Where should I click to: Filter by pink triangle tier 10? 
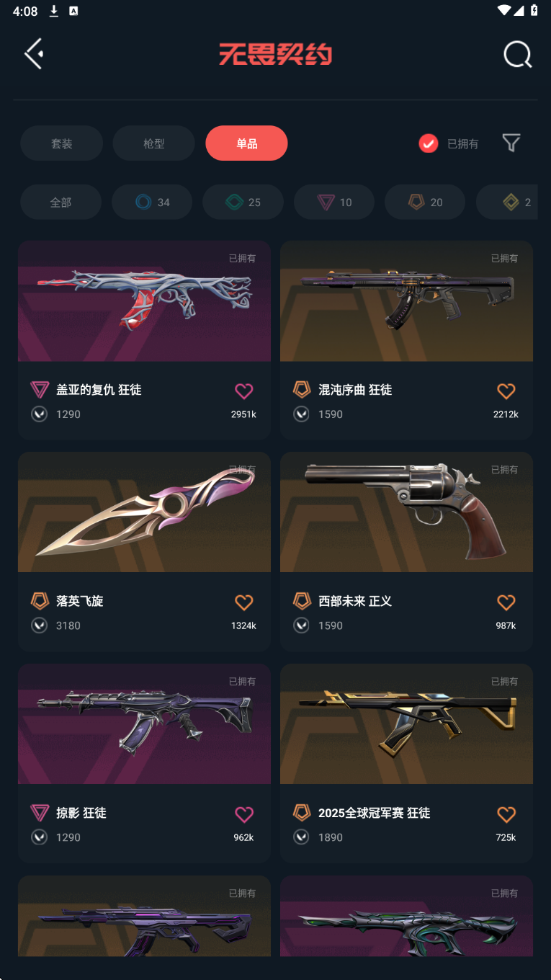click(334, 202)
